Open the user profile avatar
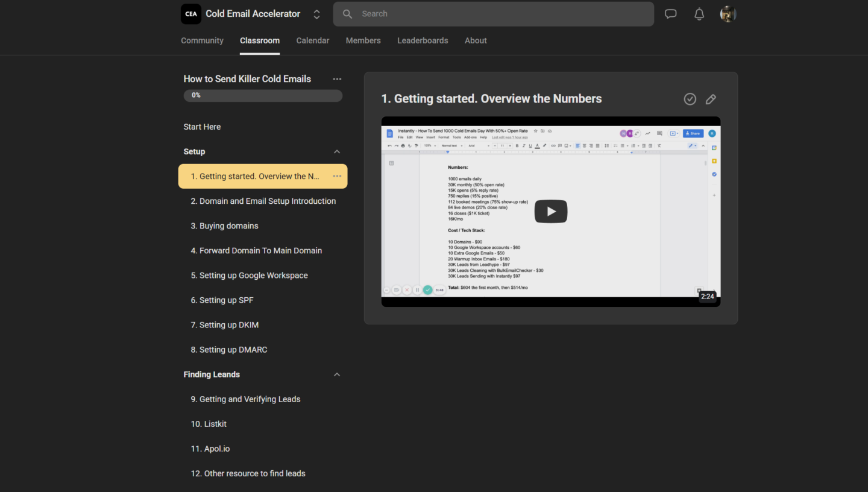Image resolution: width=868 pixels, height=492 pixels. (x=728, y=14)
